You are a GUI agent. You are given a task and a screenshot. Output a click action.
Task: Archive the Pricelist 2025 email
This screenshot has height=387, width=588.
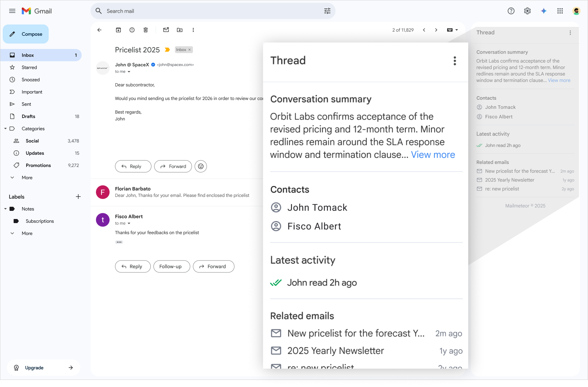coord(118,30)
